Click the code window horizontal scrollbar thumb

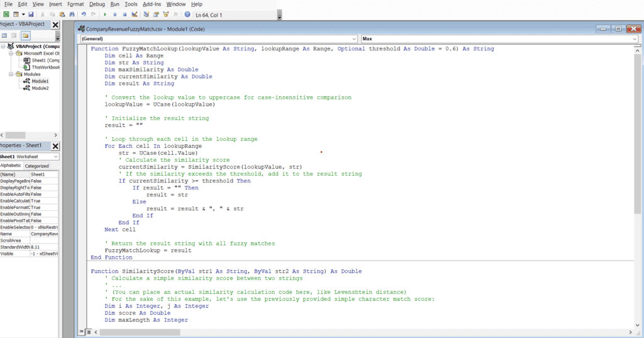pyautogui.click(x=140, y=332)
